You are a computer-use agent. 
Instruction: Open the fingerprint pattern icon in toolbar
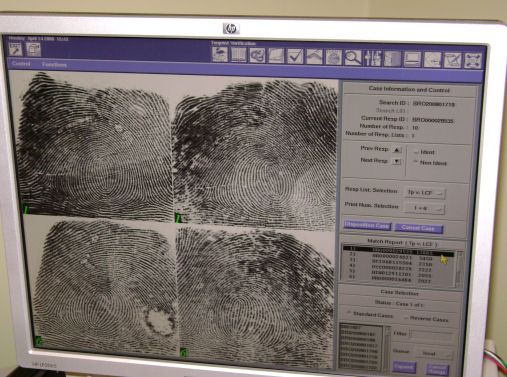coord(333,57)
